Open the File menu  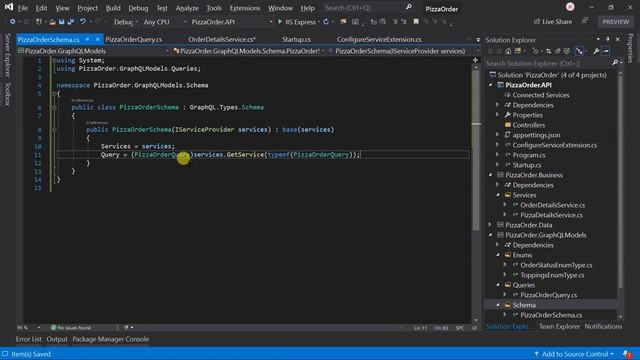(23, 8)
